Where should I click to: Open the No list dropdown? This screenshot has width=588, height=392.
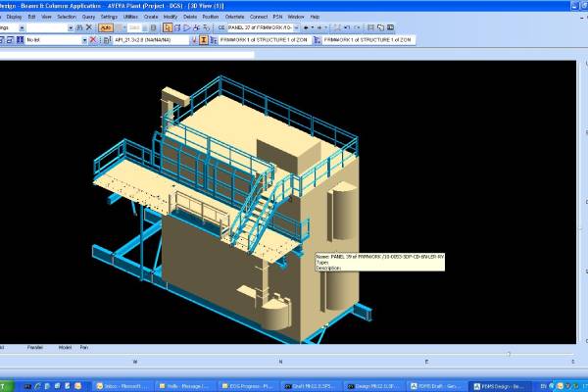(82, 40)
